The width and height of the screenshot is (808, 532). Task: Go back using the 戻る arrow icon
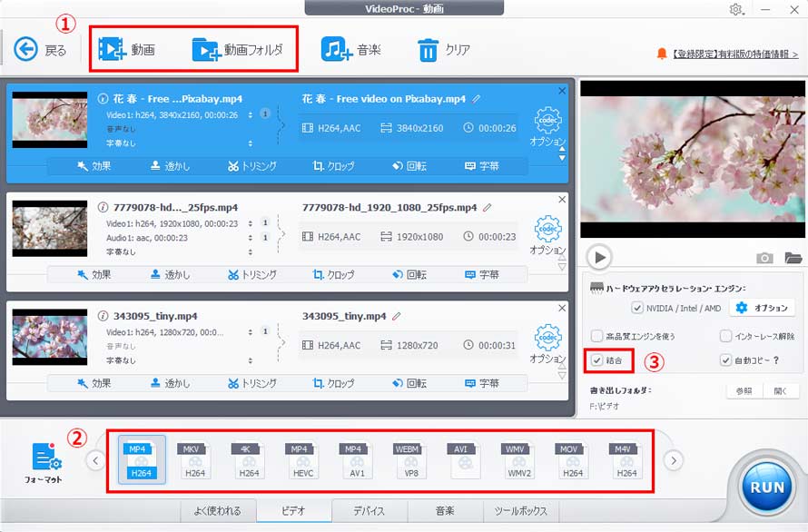tap(25, 50)
